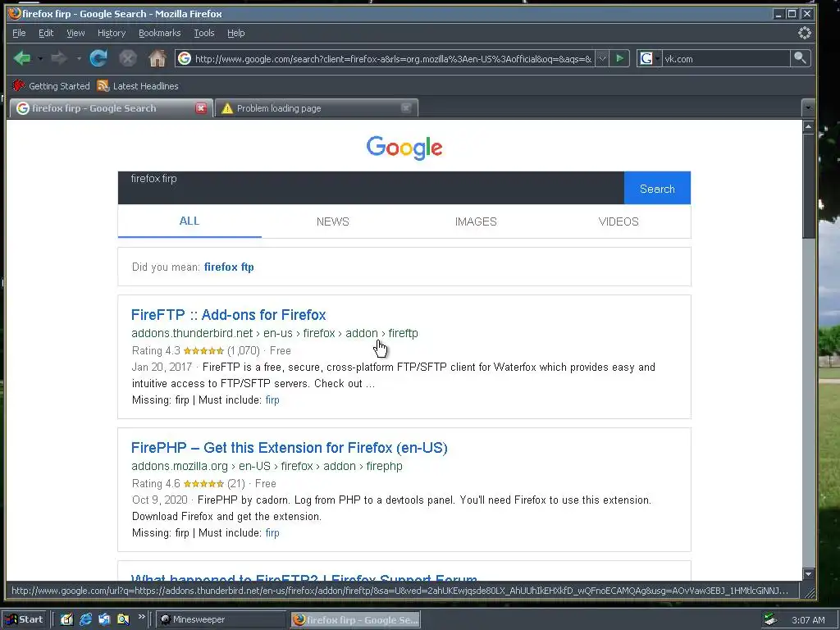Viewport: 840px width, 630px height.
Task: Open the search engine selector dropdown
Action: 657,58
